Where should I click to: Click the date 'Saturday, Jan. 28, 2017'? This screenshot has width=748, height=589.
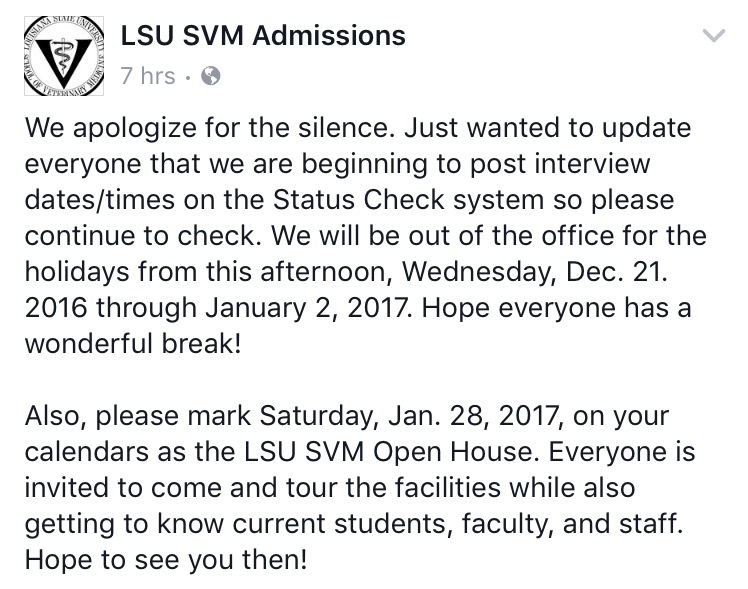click(408, 416)
